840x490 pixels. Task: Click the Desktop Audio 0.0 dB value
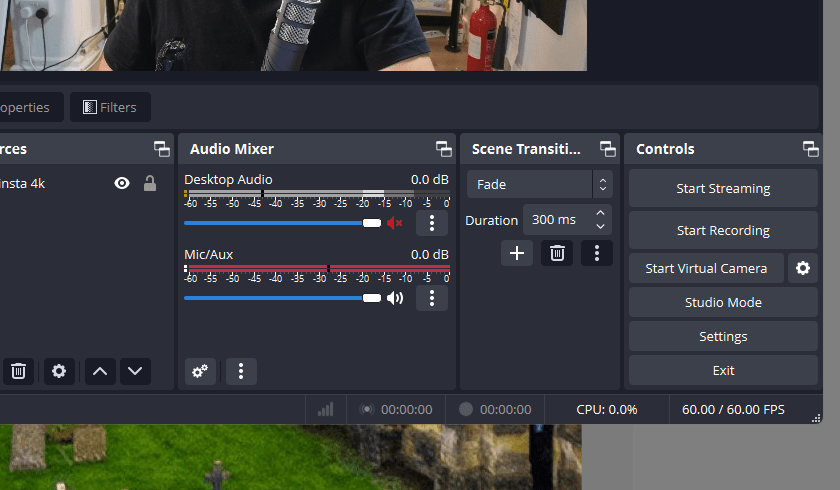click(430, 179)
